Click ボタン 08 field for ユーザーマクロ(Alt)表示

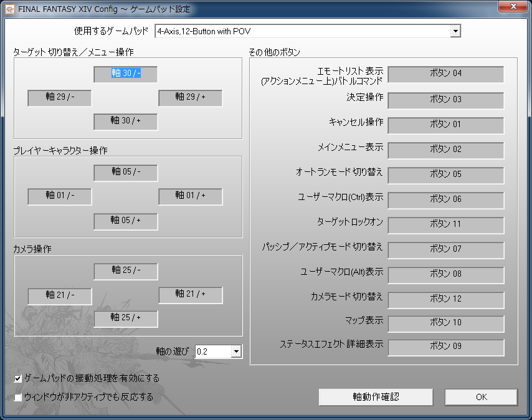click(446, 275)
